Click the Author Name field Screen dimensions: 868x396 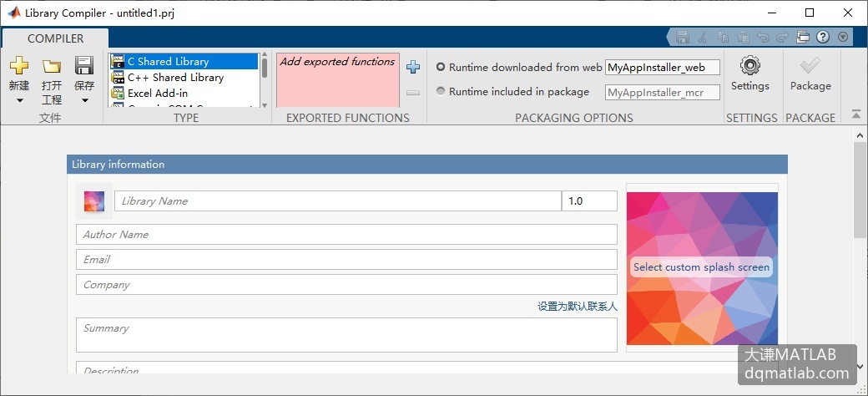pos(346,234)
